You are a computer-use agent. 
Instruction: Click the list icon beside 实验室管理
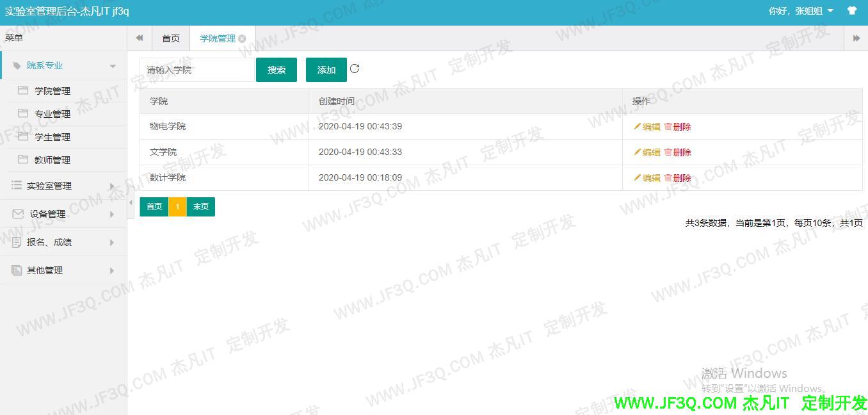[16, 185]
